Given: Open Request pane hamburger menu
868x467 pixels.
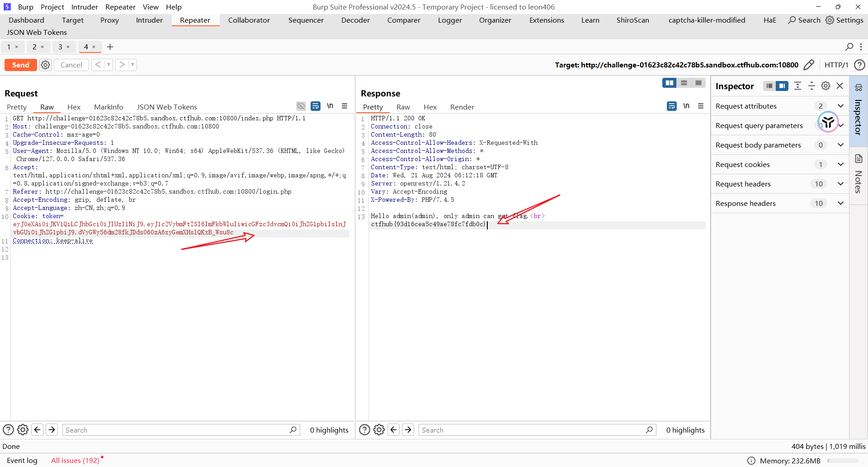Looking at the screenshot, I should pos(344,106).
